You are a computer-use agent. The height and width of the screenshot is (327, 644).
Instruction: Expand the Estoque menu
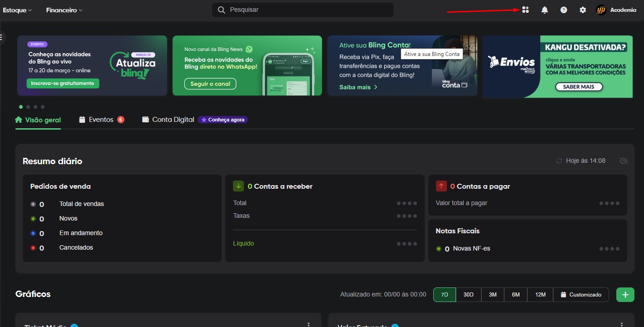pos(17,10)
